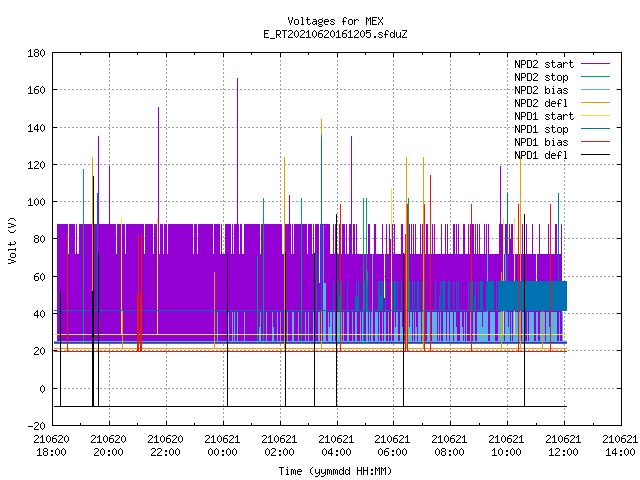Image resolution: width=640 pixels, height=480 pixels.
Task: Click the NPD1 defl legend label
Action: coord(541,156)
